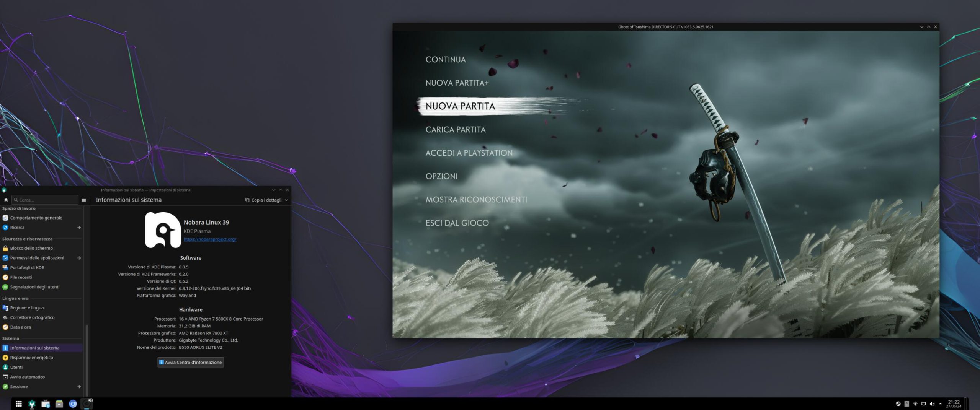Viewport: 980px width, 410px height.
Task: Click the kernel version value 6.8.12-200.fsync.fc39.x86_64
Action: tap(215, 288)
